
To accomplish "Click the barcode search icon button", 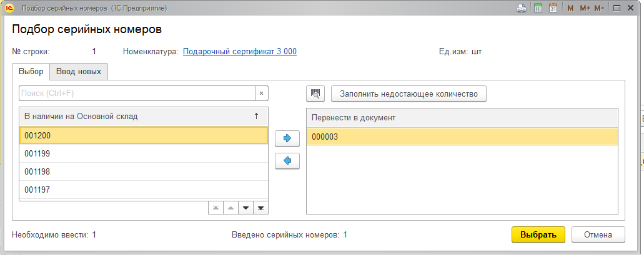I will pyautogui.click(x=315, y=94).
